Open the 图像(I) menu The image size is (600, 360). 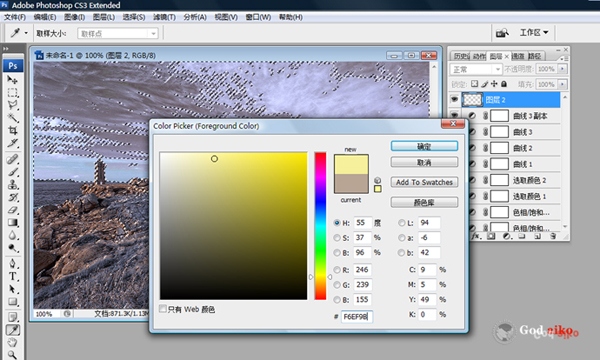(x=74, y=17)
